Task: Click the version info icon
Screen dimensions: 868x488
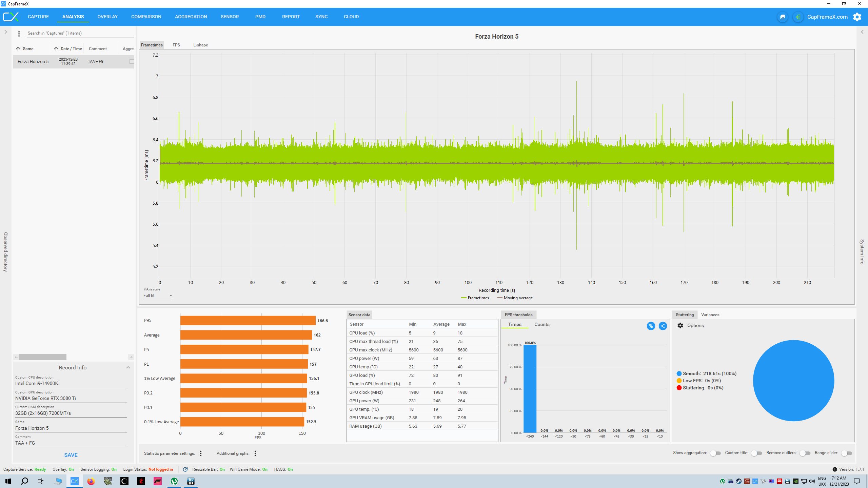Action: (x=835, y=469)
